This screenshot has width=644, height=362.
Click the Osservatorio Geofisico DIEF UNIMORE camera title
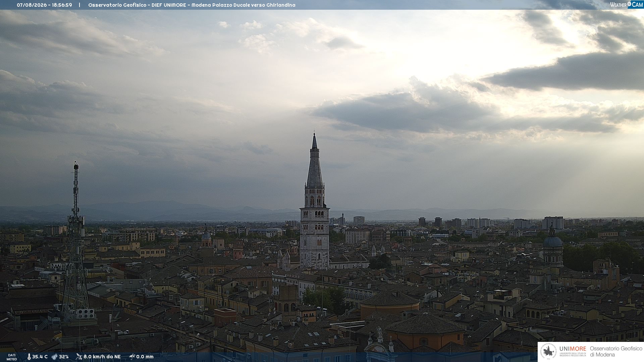192,5
